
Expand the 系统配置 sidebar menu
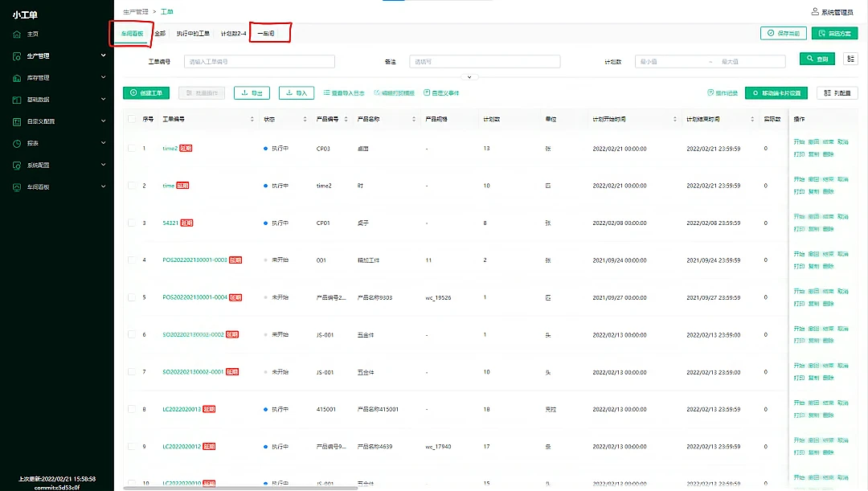click(x=103, y=165)
